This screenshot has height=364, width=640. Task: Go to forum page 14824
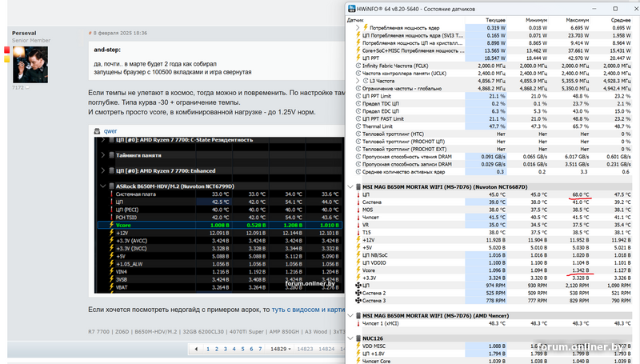tap(326, 349)
